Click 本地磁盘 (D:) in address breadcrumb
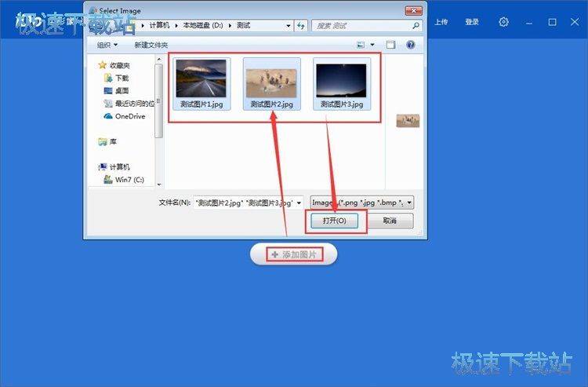 (203, 25)
